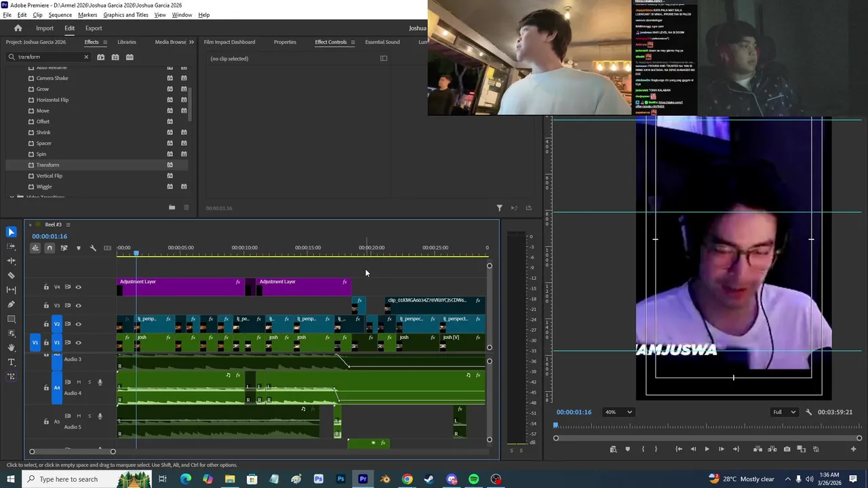Select the Type tool

tap(11, 362)
